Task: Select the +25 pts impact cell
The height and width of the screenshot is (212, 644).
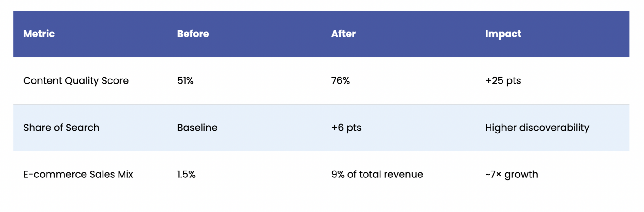Action: 503,81
